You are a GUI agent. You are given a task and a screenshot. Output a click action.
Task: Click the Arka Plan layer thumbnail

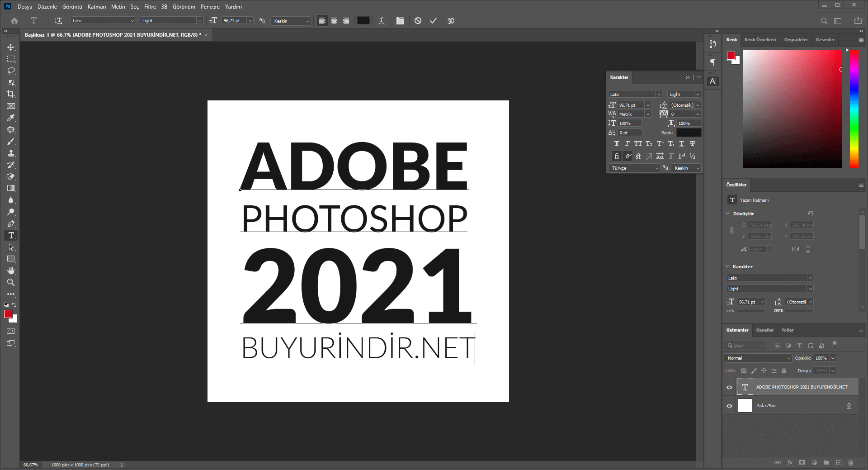point(745,406)
